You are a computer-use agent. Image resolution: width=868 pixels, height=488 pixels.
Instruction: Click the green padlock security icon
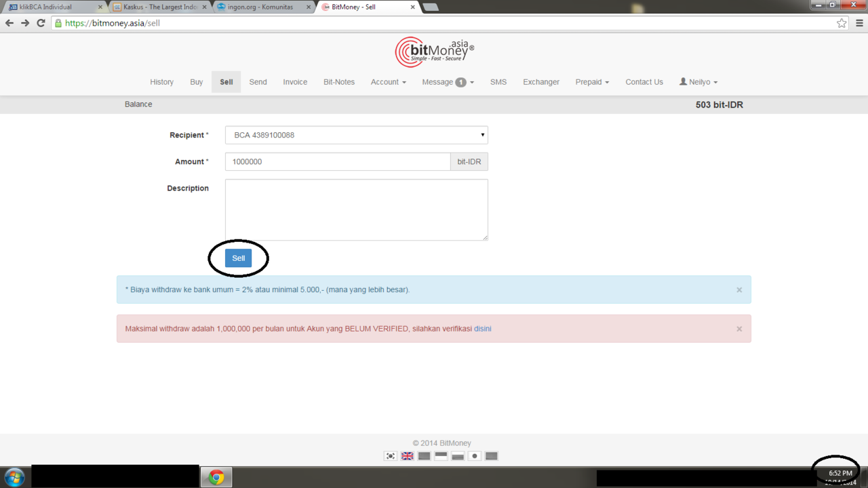coord(58,23)
